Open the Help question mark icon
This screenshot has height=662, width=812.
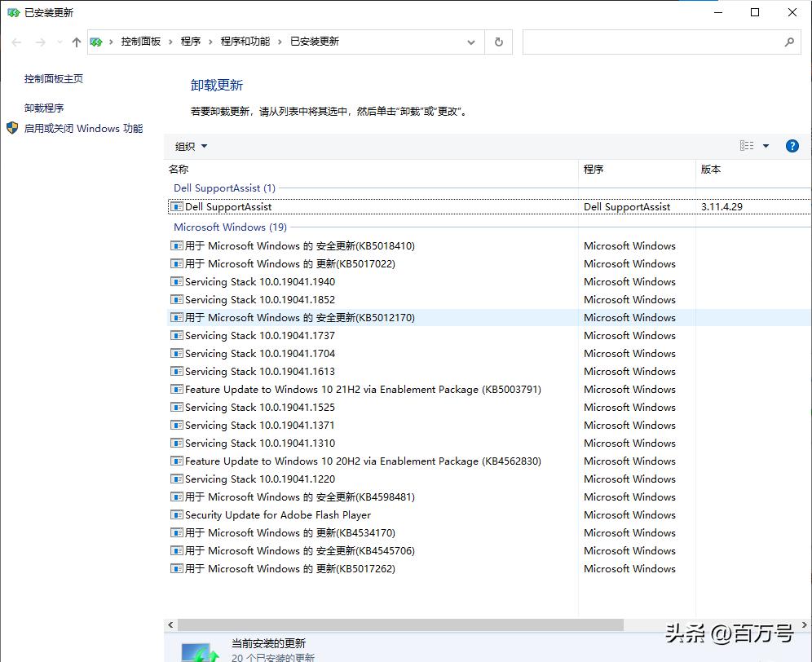[x=792, y=146]
